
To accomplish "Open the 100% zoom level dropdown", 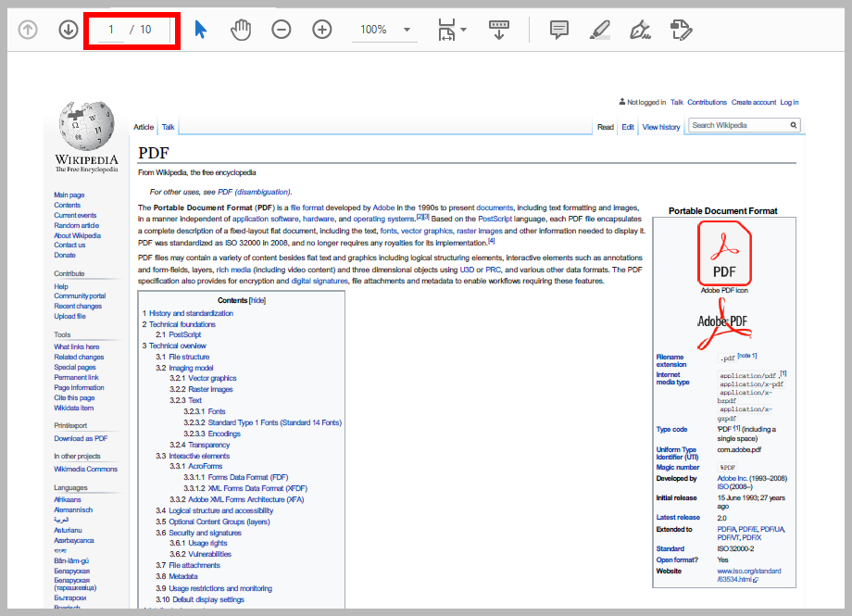I will click(384, 30).
